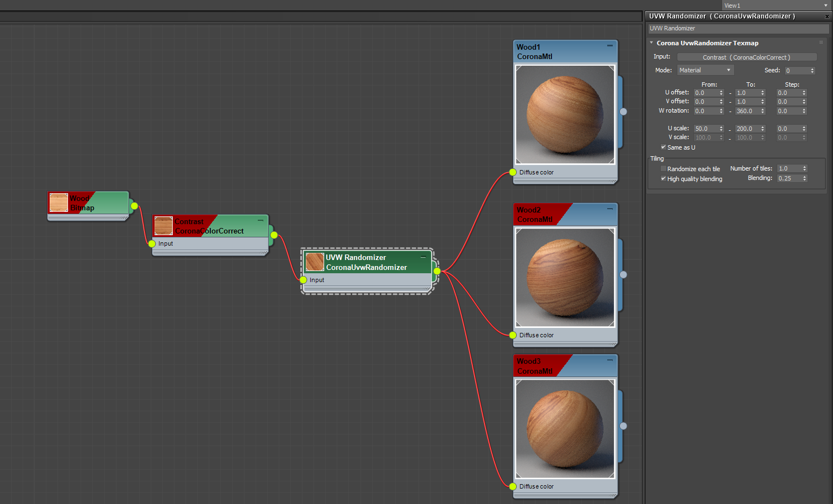Click the V offset Step field
This screenshot has height=504, width=833.
pos(789,102)
